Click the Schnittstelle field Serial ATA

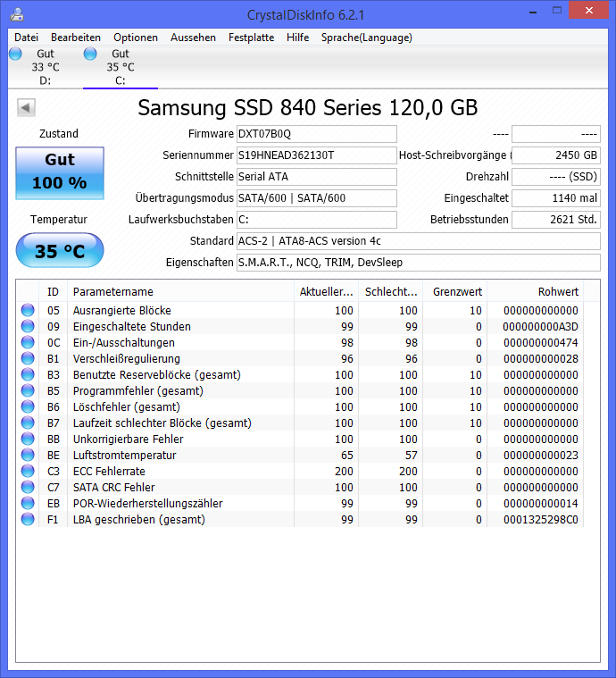(316, 177)
